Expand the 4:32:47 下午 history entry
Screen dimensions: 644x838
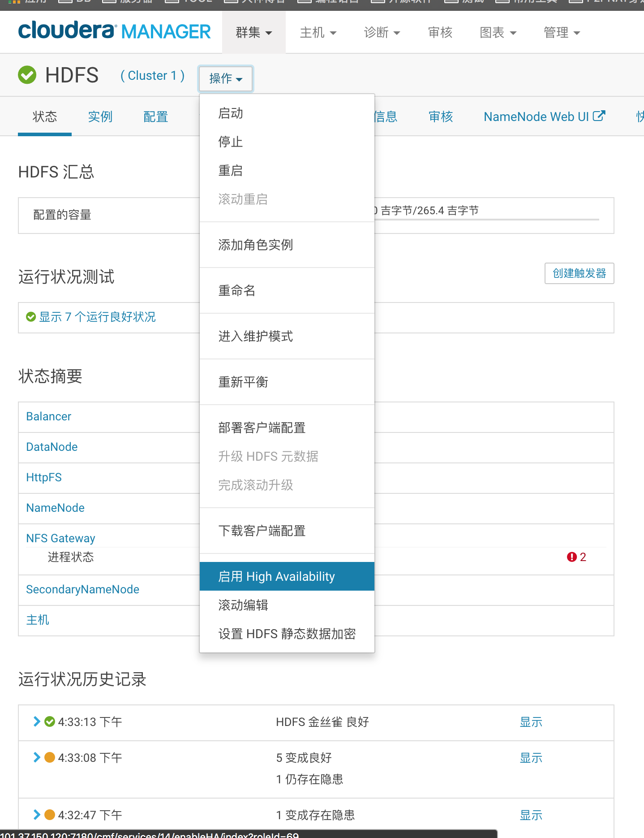(x=37, y=814)
